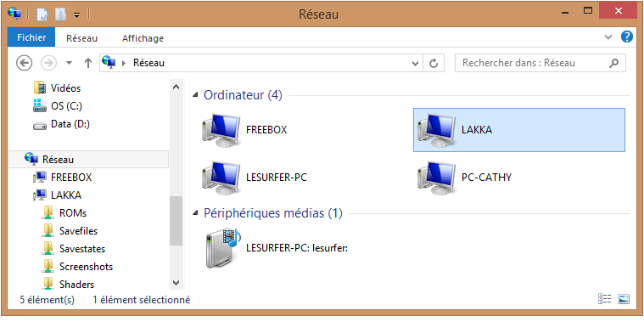Click the back navigation arrow
The height and width of the screenshot is (322, 644).
coord(24,63)
